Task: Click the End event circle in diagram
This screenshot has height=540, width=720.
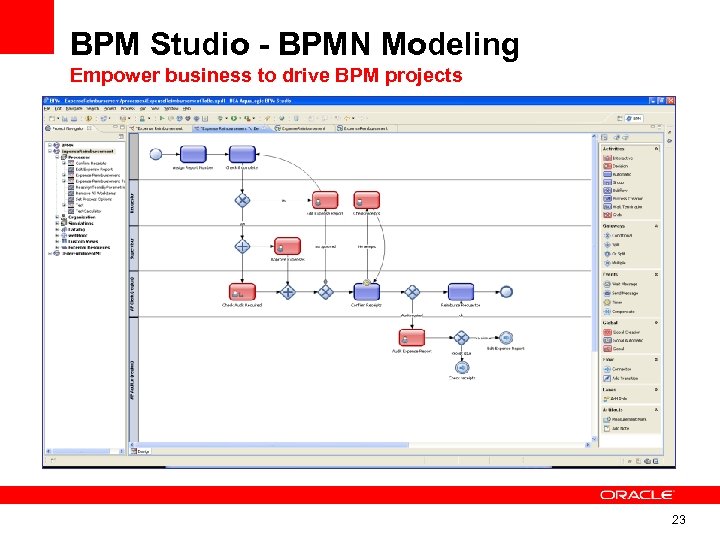Action: point(506,292)
